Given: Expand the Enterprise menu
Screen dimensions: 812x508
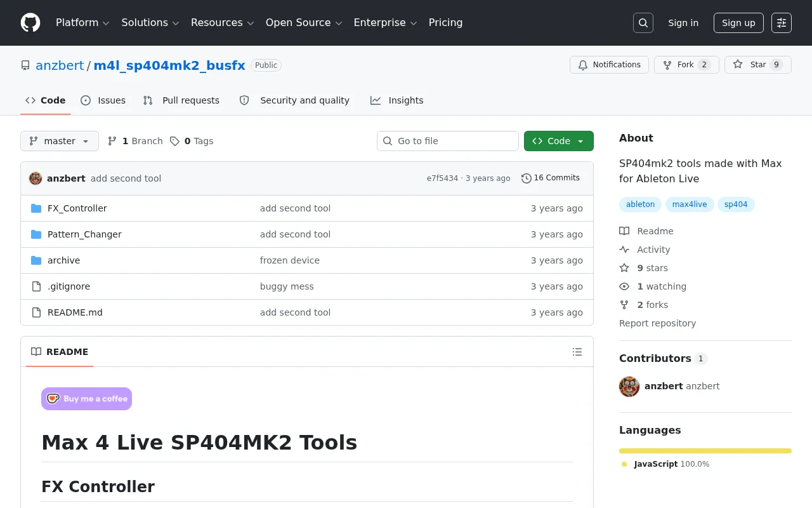Looking at the screenshot, I should click(x=385, y=23).
